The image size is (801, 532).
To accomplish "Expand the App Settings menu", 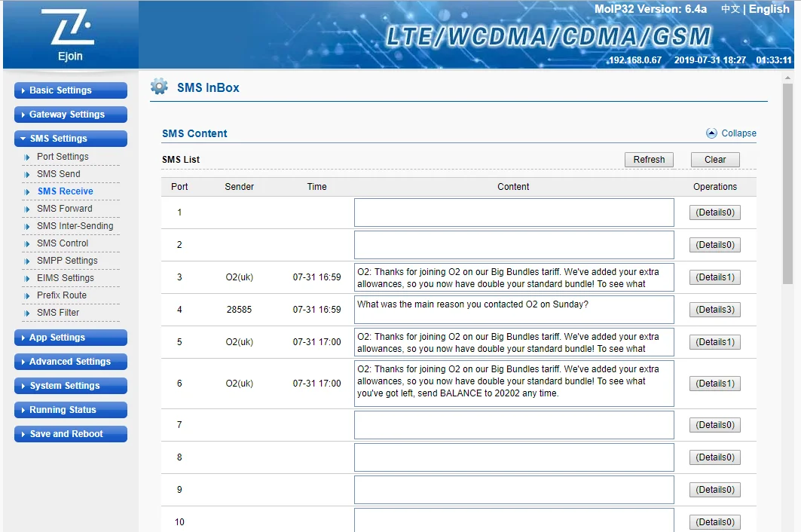I will pos(71,338).
